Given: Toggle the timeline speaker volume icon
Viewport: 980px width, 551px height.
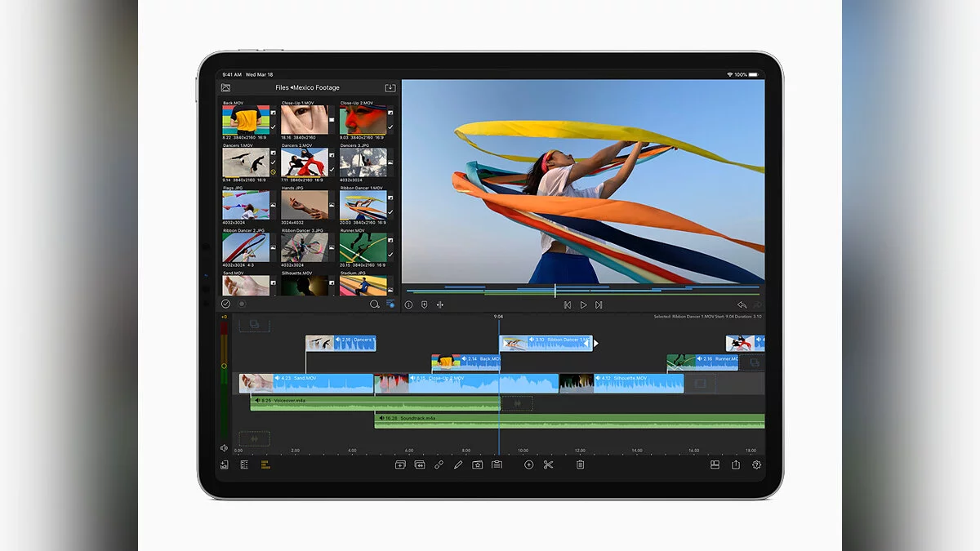Looking at the screenshot, I should (224, 448).
